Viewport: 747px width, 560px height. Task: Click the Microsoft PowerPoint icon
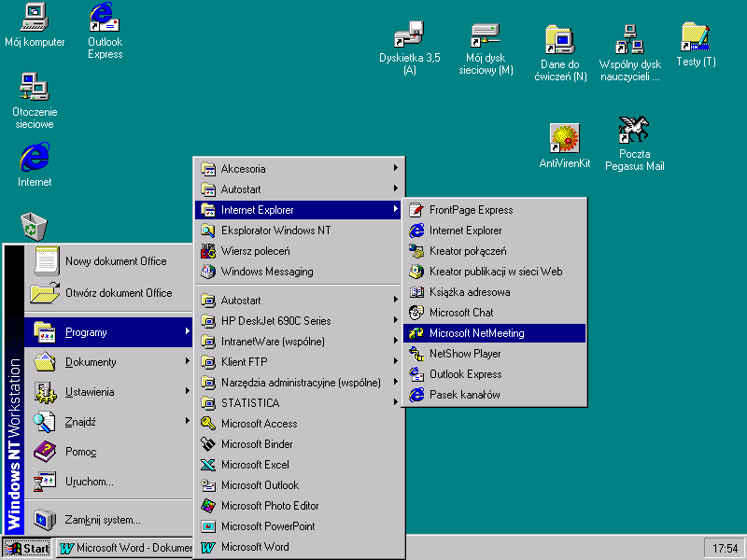click(208, 526)
